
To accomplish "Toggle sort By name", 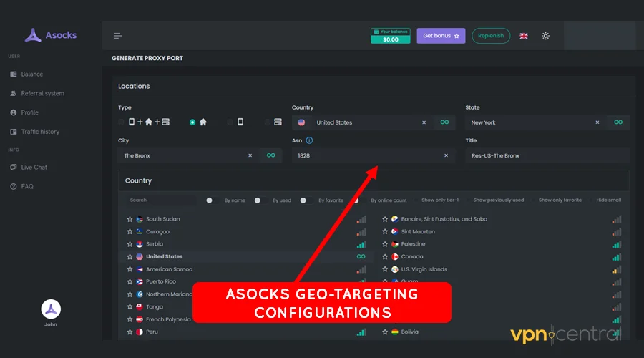I will click(212, 200).
